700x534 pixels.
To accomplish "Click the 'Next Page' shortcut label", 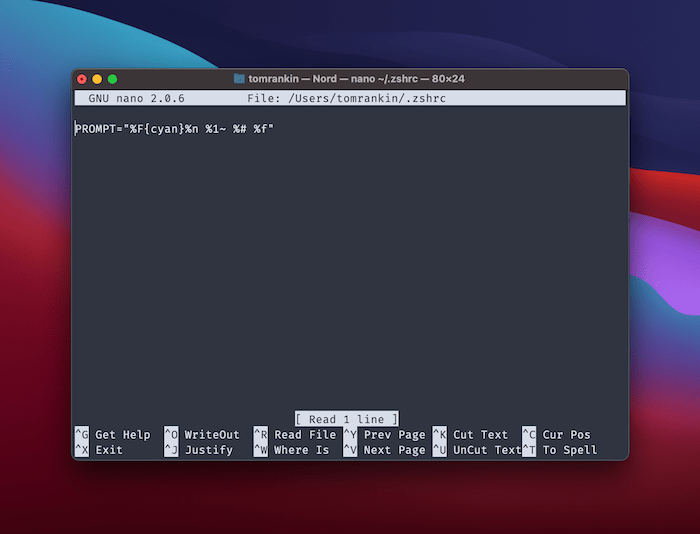I will (395, 450).
